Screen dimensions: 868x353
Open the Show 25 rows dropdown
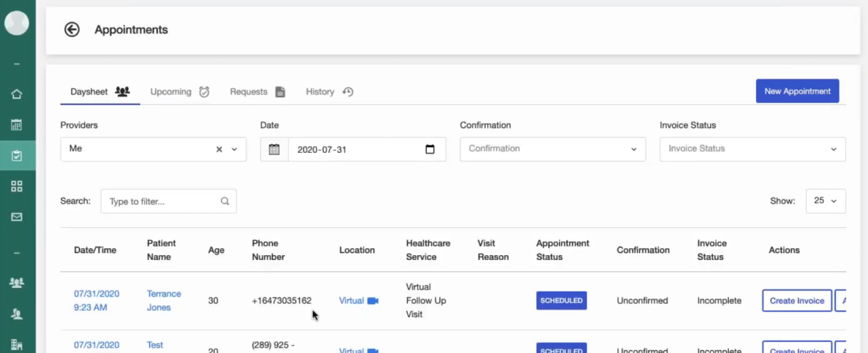(x=825, y=201)
